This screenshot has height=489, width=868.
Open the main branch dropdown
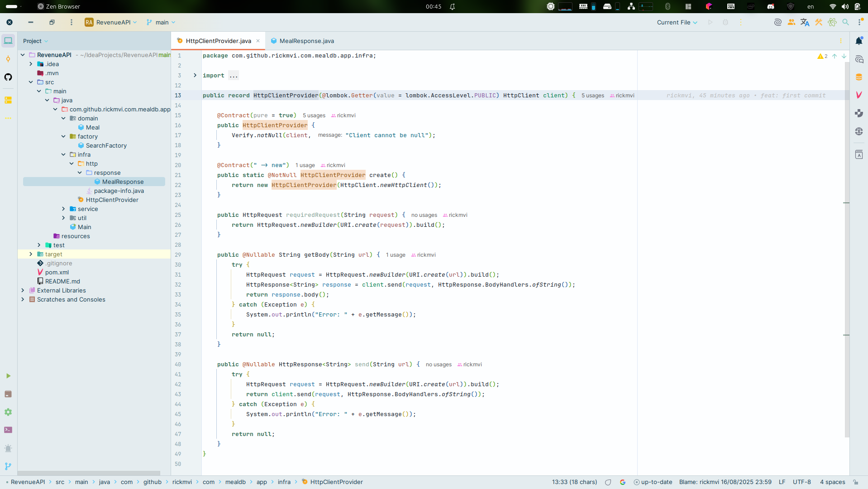click(161, 22)
